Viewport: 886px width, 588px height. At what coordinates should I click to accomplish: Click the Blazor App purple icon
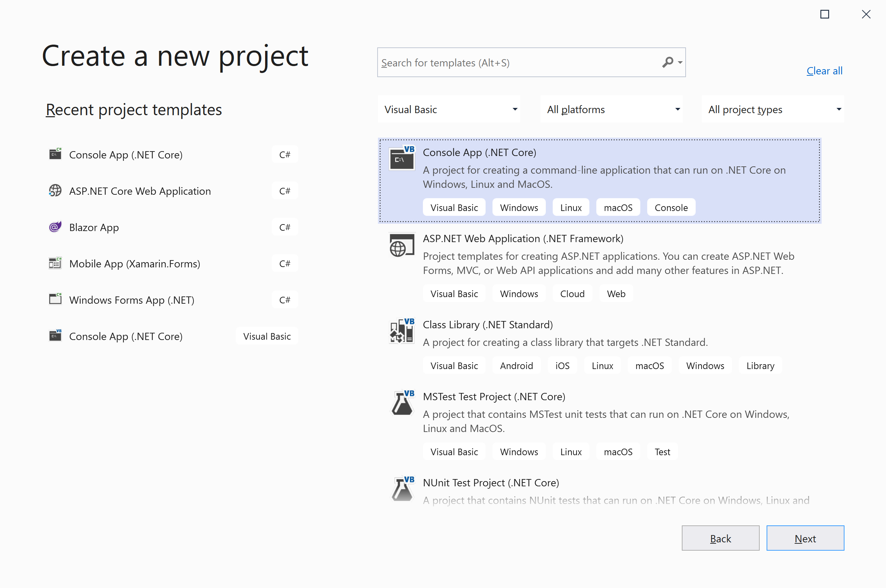(55, 227)
